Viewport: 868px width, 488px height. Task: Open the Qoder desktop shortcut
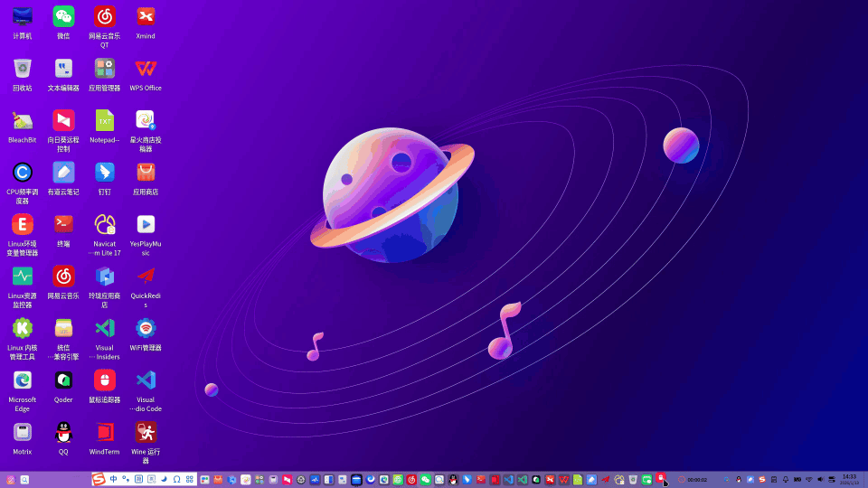click(x=63, y=380)
